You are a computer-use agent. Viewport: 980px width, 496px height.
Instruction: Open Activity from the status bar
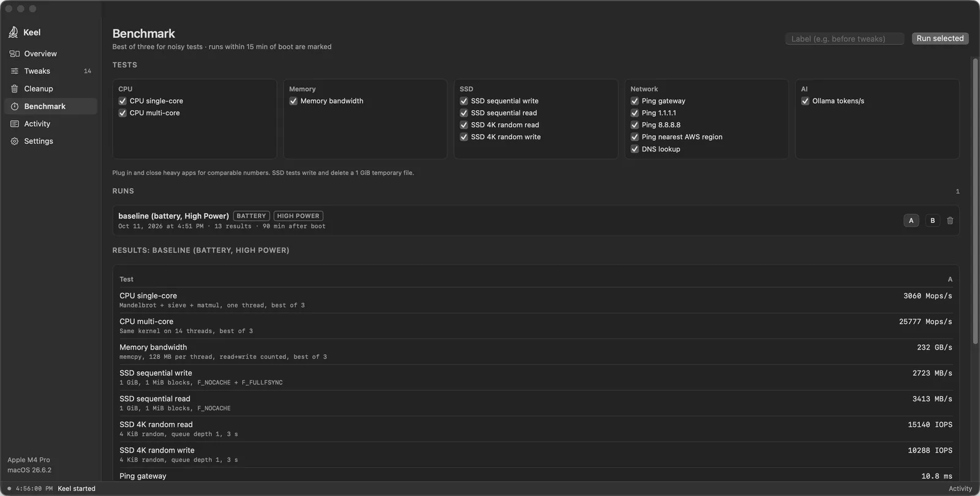tap(960, 489)
